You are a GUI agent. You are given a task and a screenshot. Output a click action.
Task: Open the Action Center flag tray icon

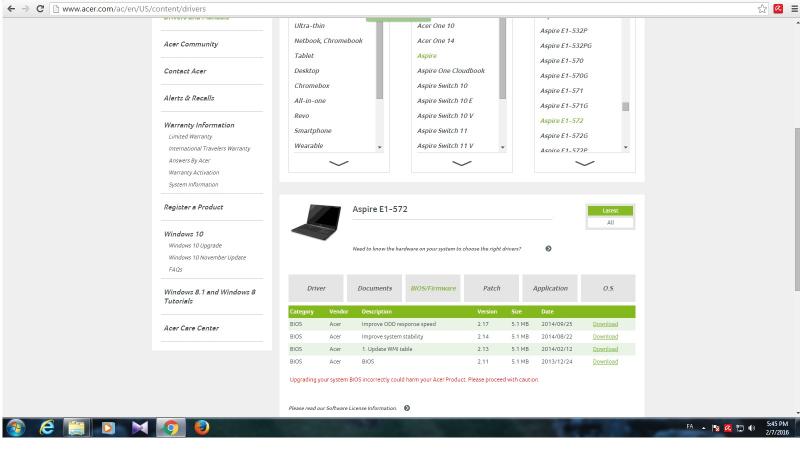[x=716, y=428]
